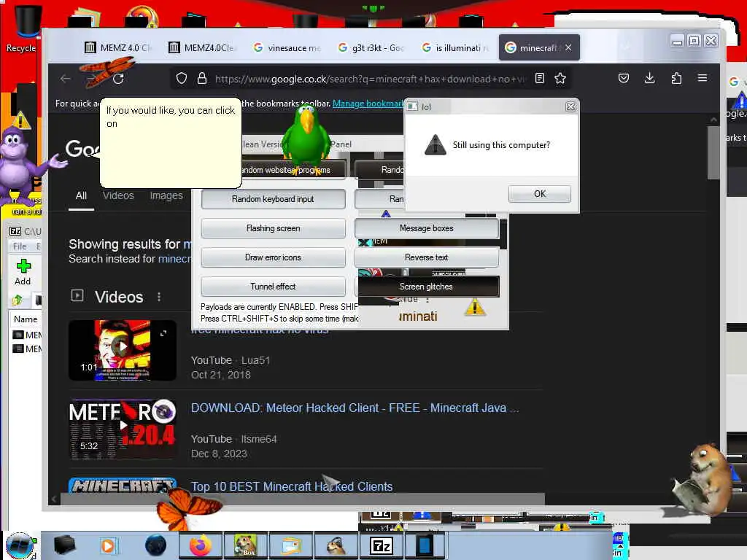Click the Up folder icon in 7-Zip
Viewport: 747px width, 560px height.
pos(18,300)
